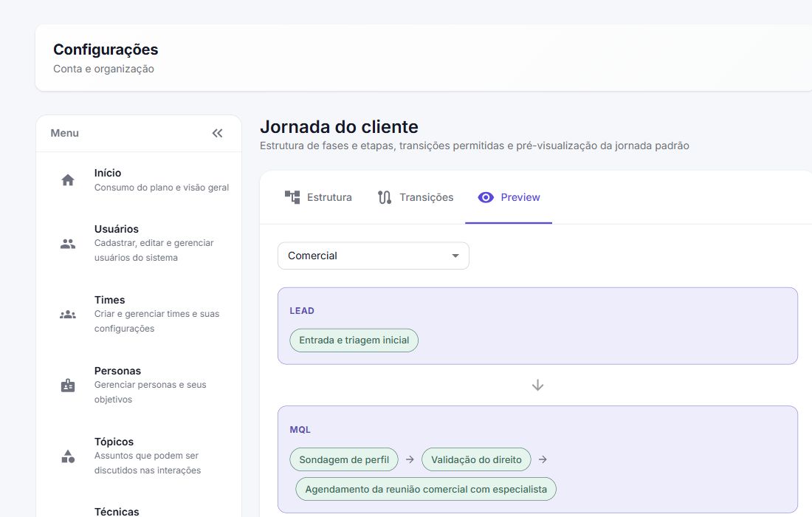Click the Jornada do cliente heading
The width and height of the screenshot is (812, 517).
[340, 127]
